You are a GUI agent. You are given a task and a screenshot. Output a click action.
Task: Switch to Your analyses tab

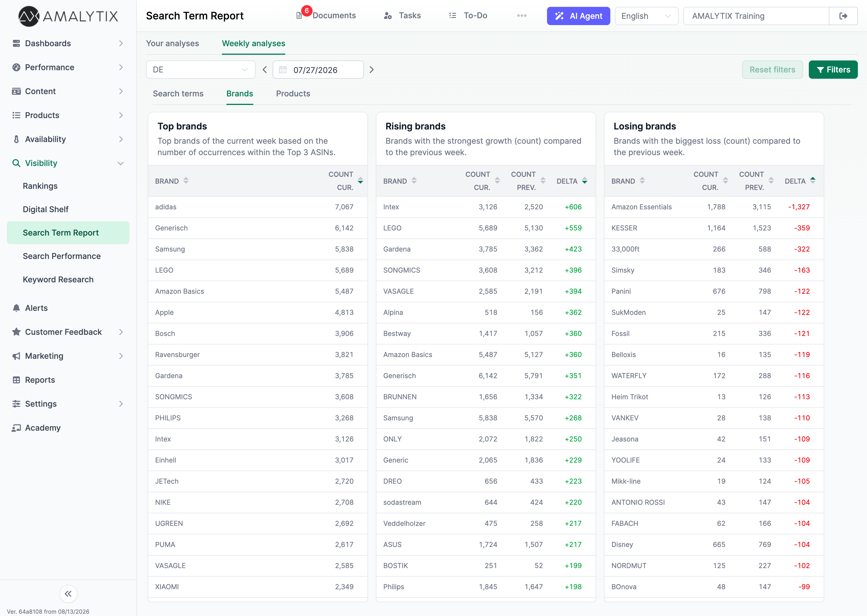(x=173, y=43)
